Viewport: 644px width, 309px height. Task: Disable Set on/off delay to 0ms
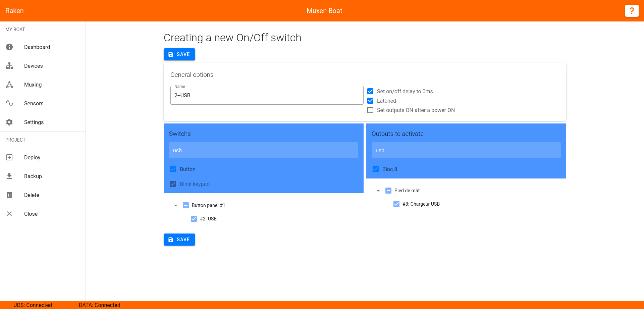(370, 91)
